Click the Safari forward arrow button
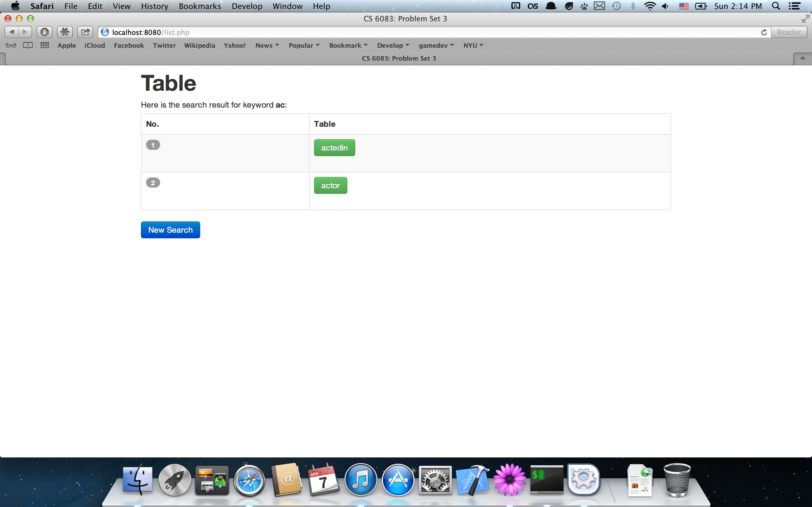 click(x=25, y=32)
